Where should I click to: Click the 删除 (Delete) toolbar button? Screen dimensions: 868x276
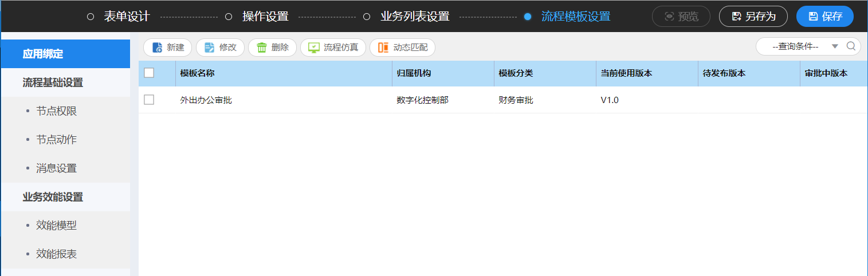pyautogui.click(x=273, y=48)
